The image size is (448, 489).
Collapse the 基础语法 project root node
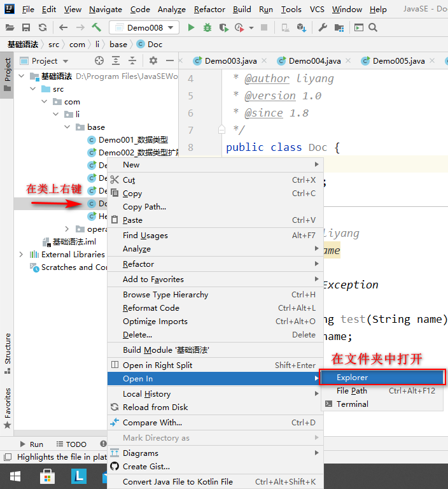[22, 76]
